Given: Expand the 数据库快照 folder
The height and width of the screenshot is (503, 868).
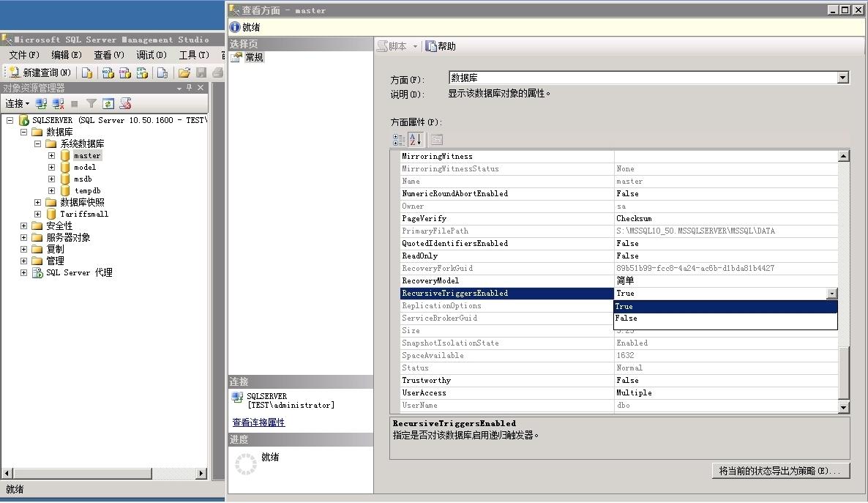Looking at the screenshot, I should point(37,202).
